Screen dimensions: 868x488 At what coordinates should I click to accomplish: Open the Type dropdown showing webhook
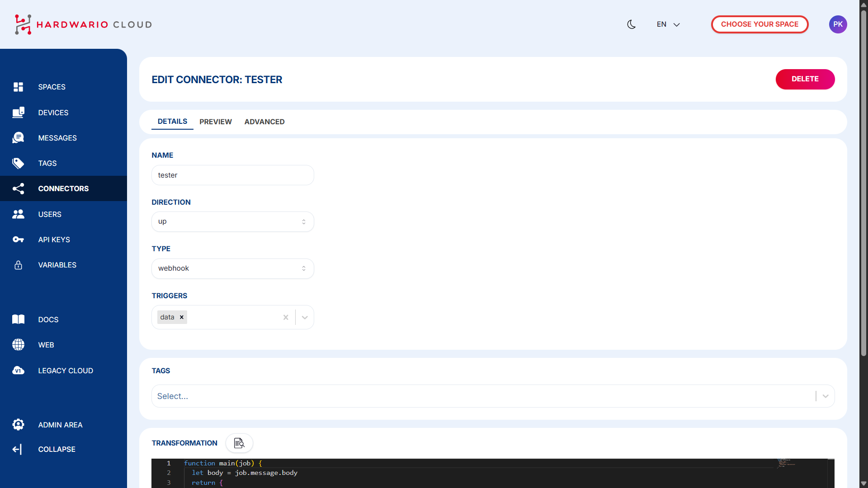coord(232,268)
